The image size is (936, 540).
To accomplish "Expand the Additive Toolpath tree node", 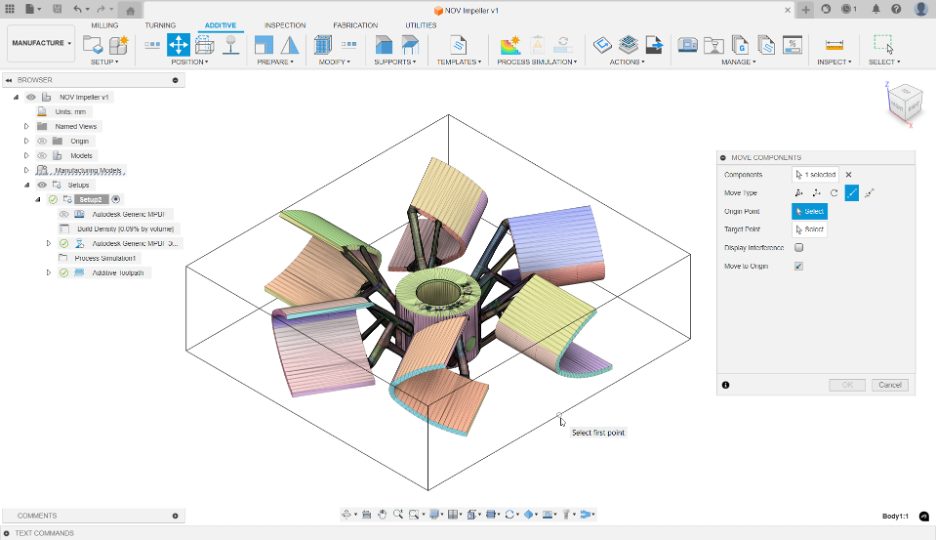I will coord(49,272).
